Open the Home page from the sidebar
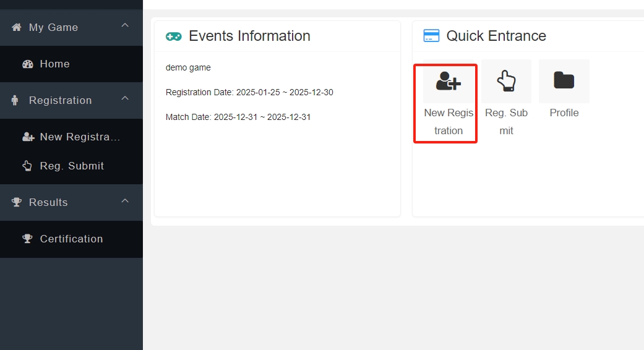 [54, 64]
